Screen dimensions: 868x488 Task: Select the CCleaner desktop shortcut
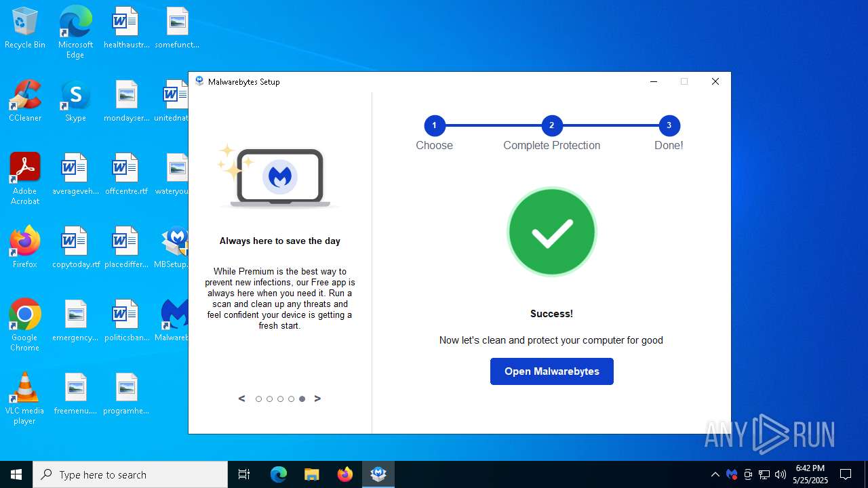(25, 102)
